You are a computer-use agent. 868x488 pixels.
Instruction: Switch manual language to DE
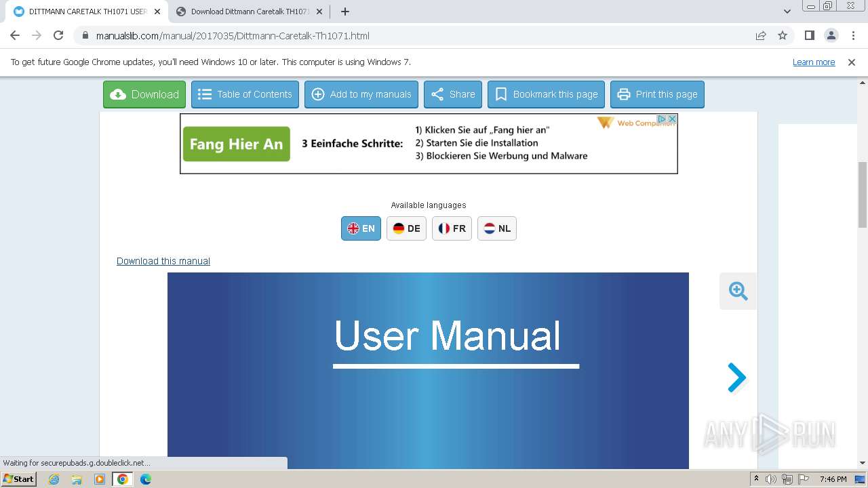[x=406, y=228]
